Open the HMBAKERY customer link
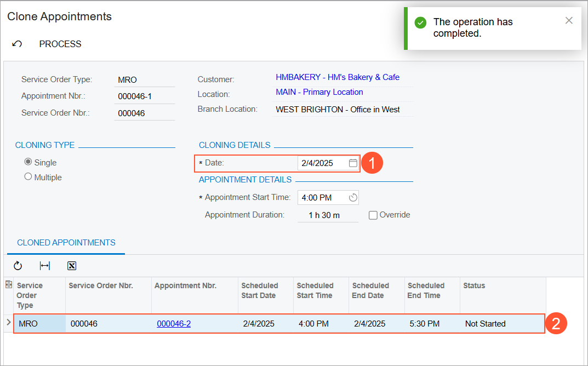Image resolution: width=588 pixels, height=366 pixels. click(x=337, y=77)
